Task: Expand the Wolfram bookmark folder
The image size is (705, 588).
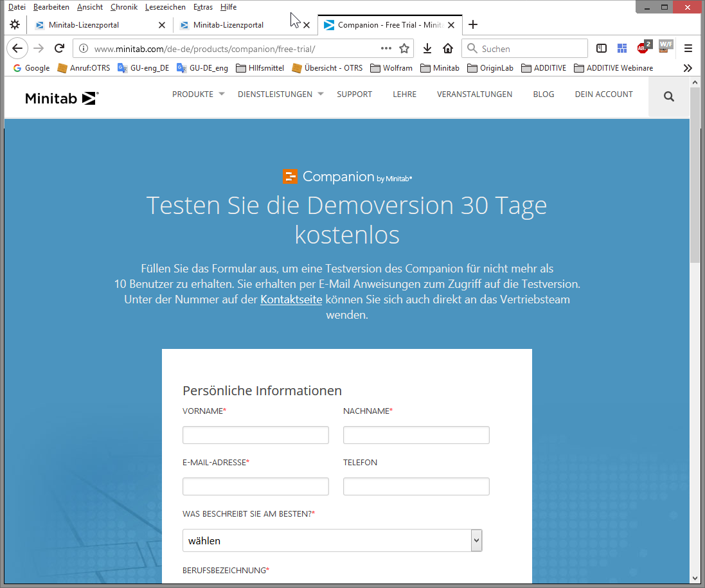Action: click(391, 68)
